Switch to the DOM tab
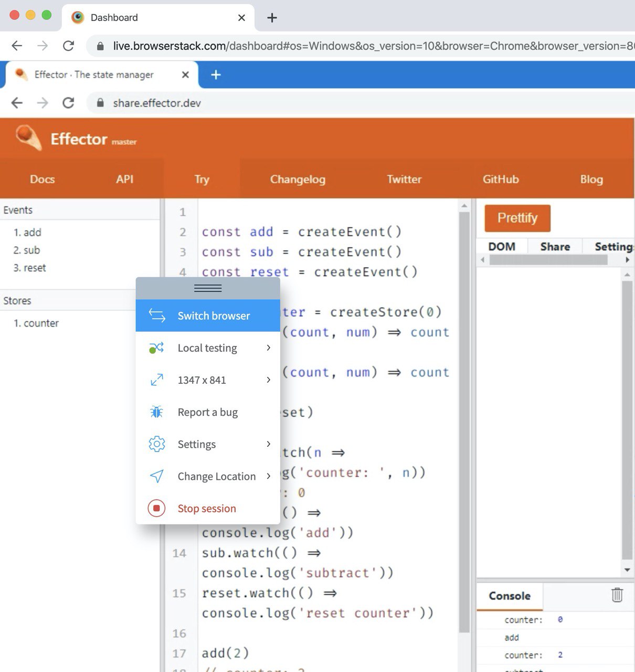 tap(502, 246)
